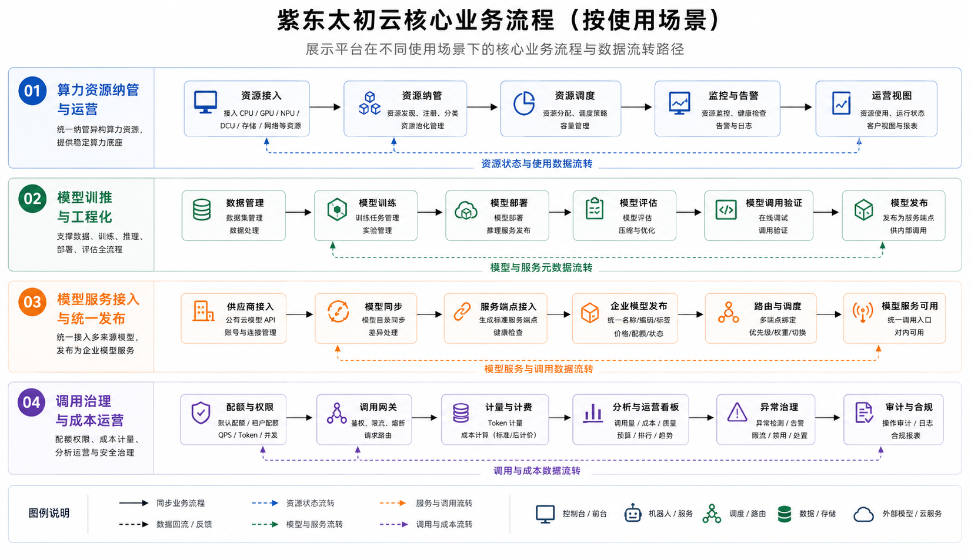Click the gateway node icon in 调用网关
The width and height of the screenshot is (971, 560).
337,413
